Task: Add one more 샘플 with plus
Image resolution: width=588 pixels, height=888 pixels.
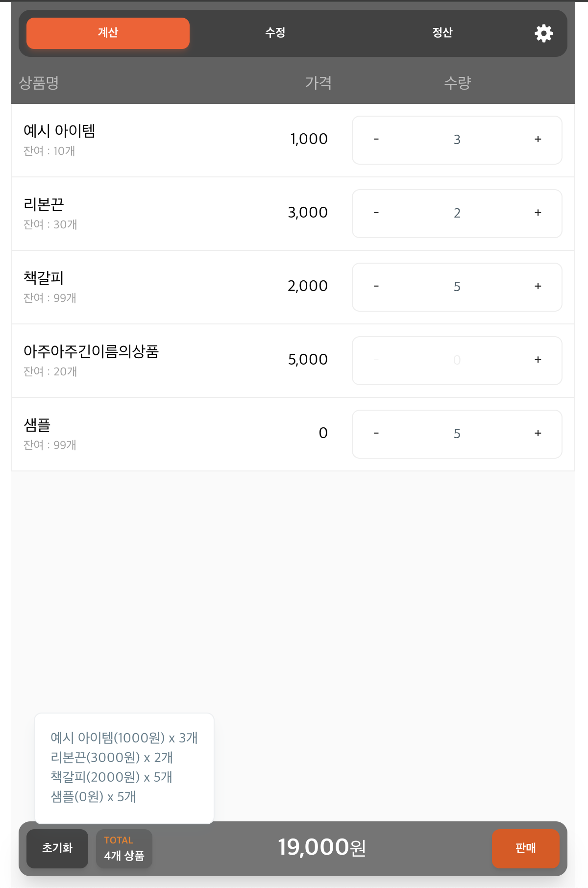Action: coord(538,434)
